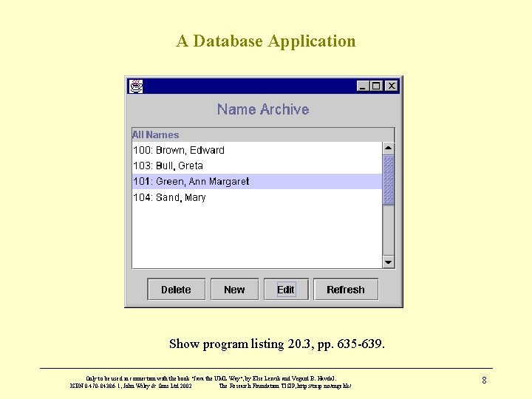532x399 pixels.
Task: Select the entry 104: Sand, Mary
Action: [257, 197]
